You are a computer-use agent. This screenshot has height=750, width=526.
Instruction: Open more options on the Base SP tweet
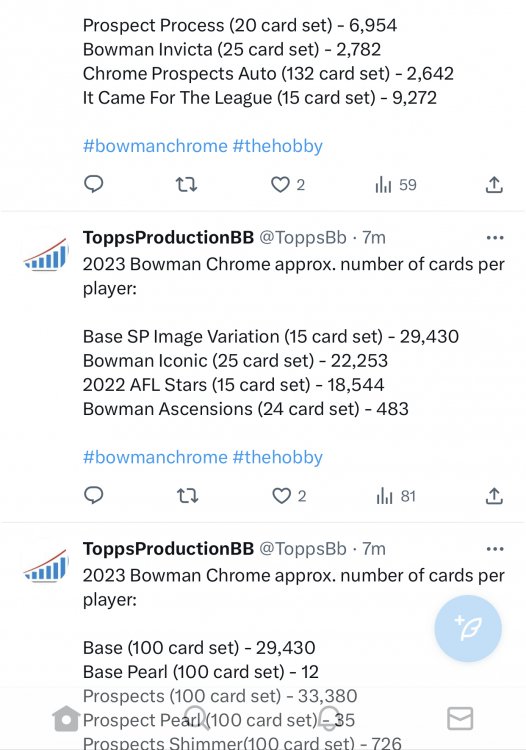coord(494,238)
